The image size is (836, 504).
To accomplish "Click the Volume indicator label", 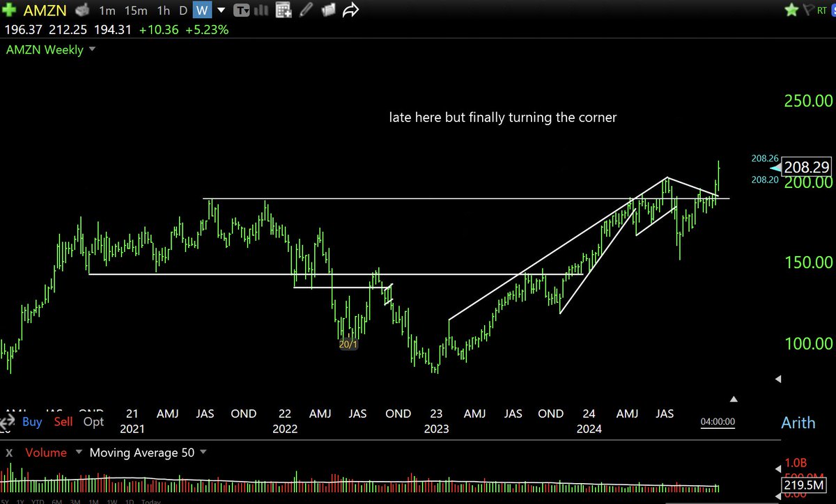I will click(46, 452).
